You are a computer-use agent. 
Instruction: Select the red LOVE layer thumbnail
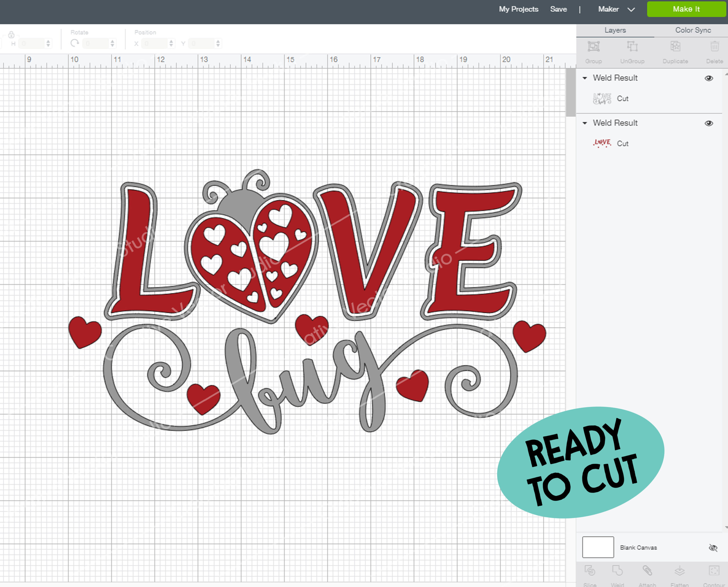[602, 143]
